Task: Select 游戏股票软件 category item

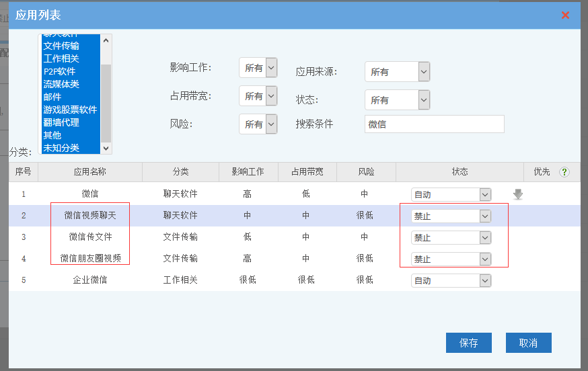Action: (x=70, y=110)
